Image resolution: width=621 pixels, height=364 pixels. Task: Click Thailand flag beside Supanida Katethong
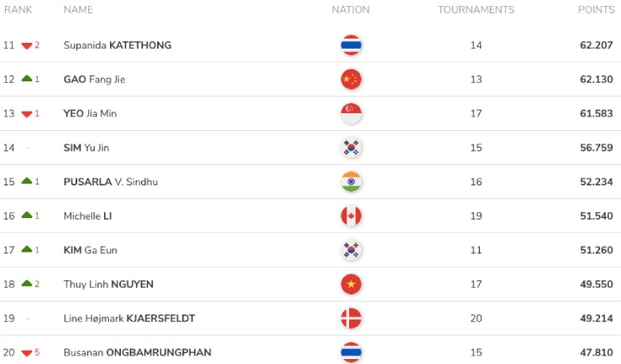click(351, 45)
